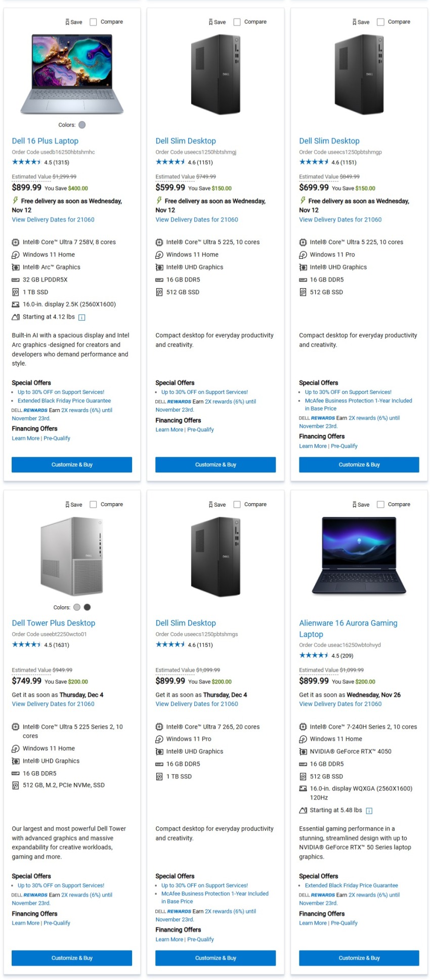
Task: Check Compare for Dell 16 Plus Laptop
Action: [x=94, y=22]
